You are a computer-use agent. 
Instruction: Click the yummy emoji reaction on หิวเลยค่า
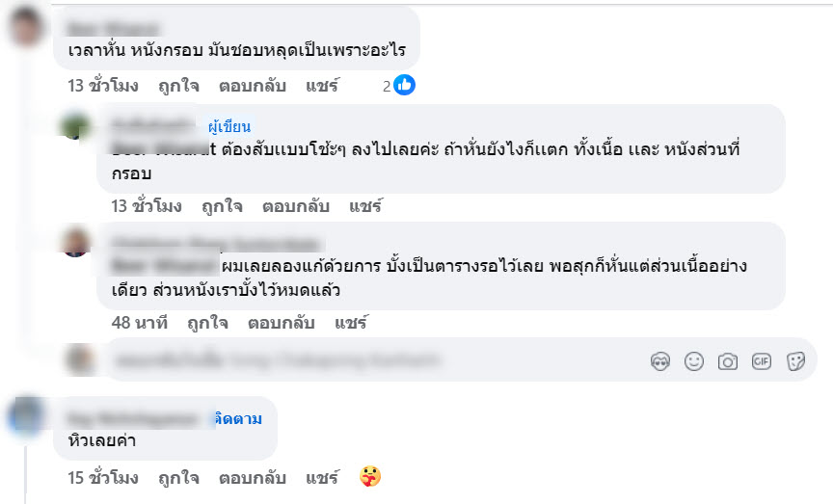coord(369,477)
